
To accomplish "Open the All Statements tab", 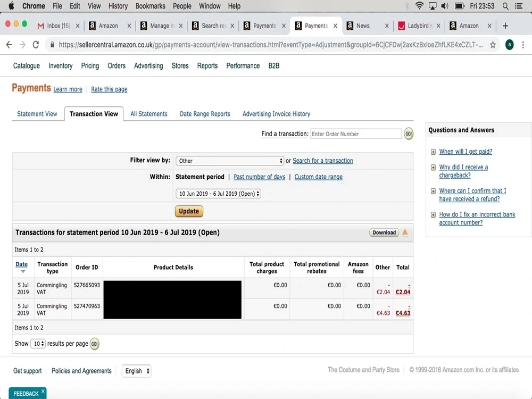I will click(148, 114).
